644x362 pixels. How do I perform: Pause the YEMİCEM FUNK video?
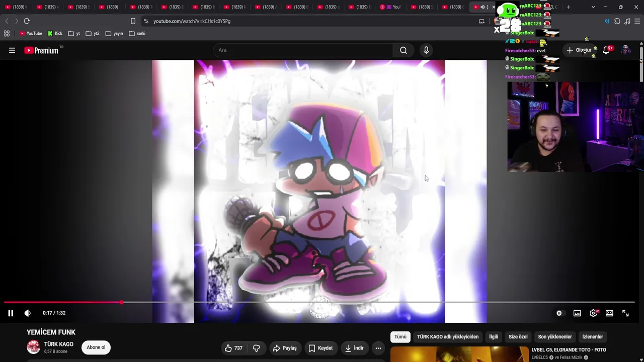coord(11,313)
